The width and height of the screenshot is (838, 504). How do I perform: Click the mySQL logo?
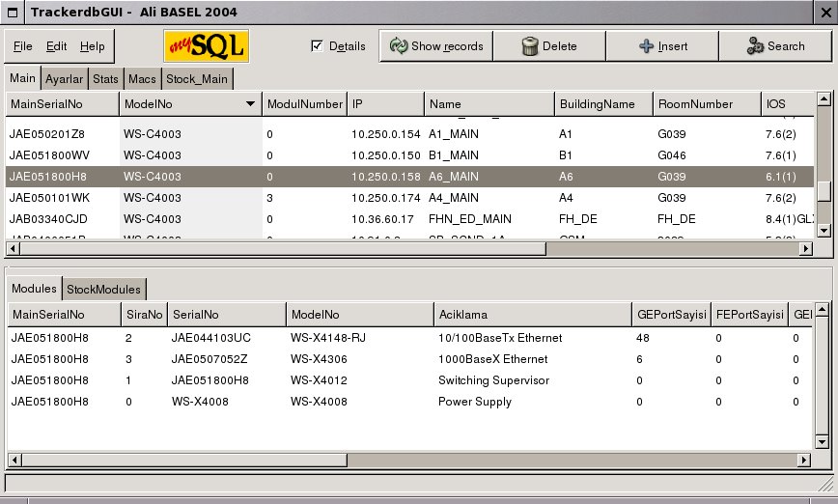207,46
